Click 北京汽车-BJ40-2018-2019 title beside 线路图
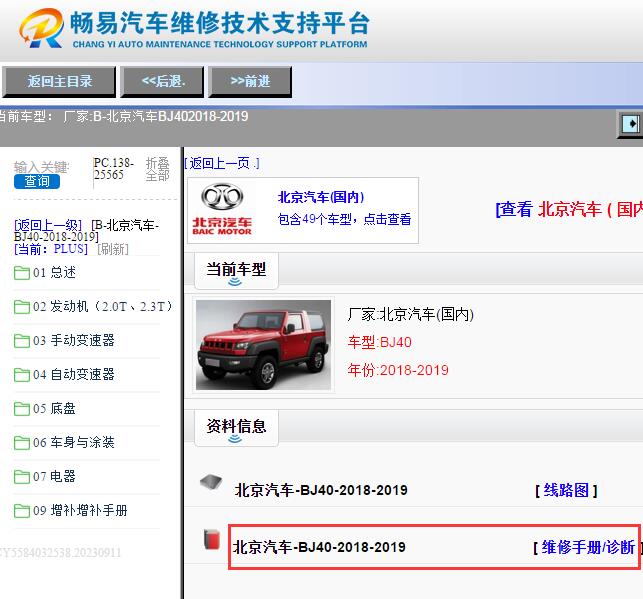The width and height of the screenshot is (643, 599). (x=321, y=490)
